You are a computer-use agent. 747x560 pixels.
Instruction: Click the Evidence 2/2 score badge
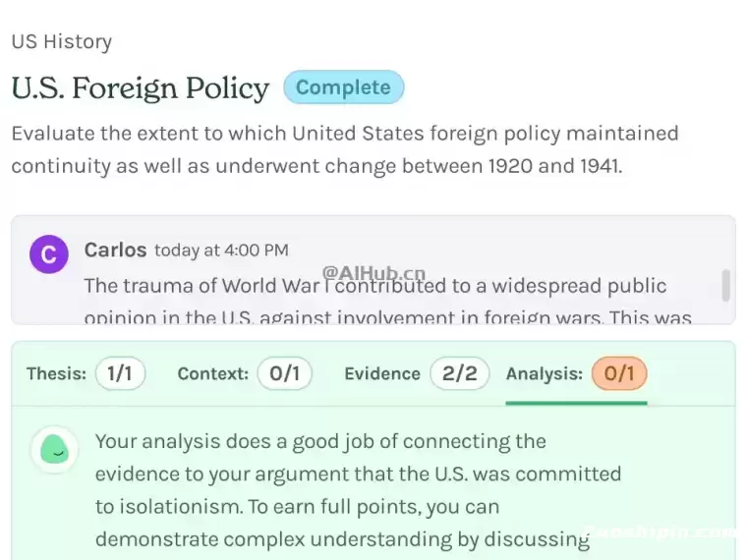click(459, 373)
